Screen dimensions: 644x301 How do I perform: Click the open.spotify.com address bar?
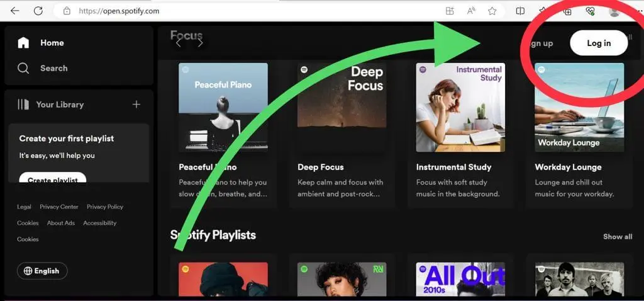118,11
